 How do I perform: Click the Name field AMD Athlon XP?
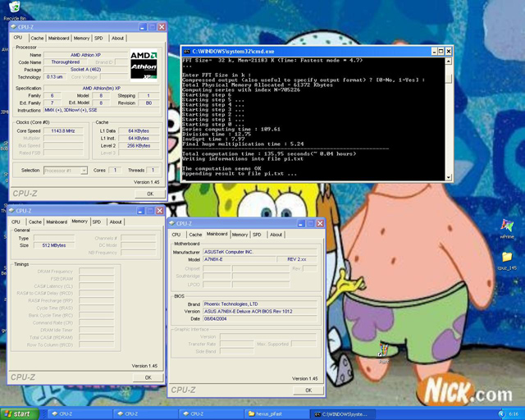tap(85, 55)
